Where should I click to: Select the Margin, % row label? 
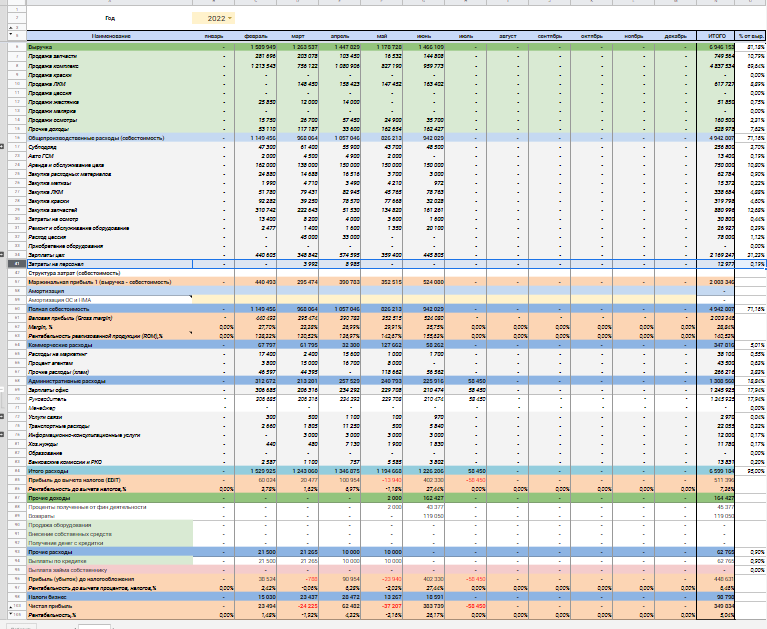tap(110, 327)
